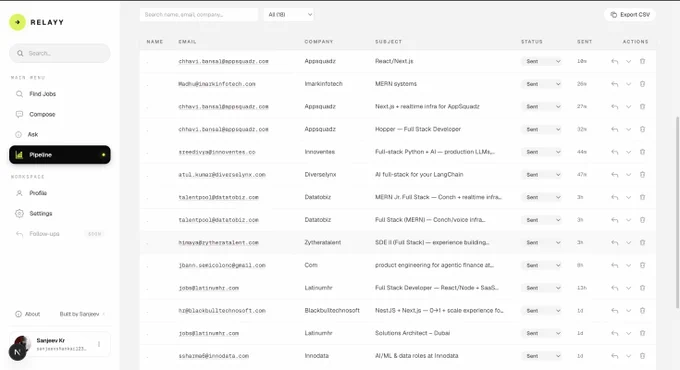Open status dropdown for Innoventes row
Image resolution: width=680 pixels, height=370 pixels.
pos(541,152)
